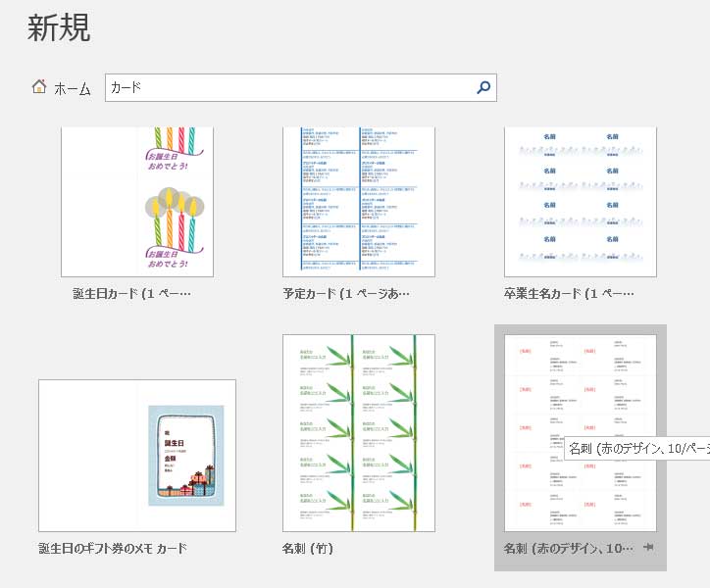Go back via the ホーム link
This screenshot has height=588, width=710.
[72, 88]
